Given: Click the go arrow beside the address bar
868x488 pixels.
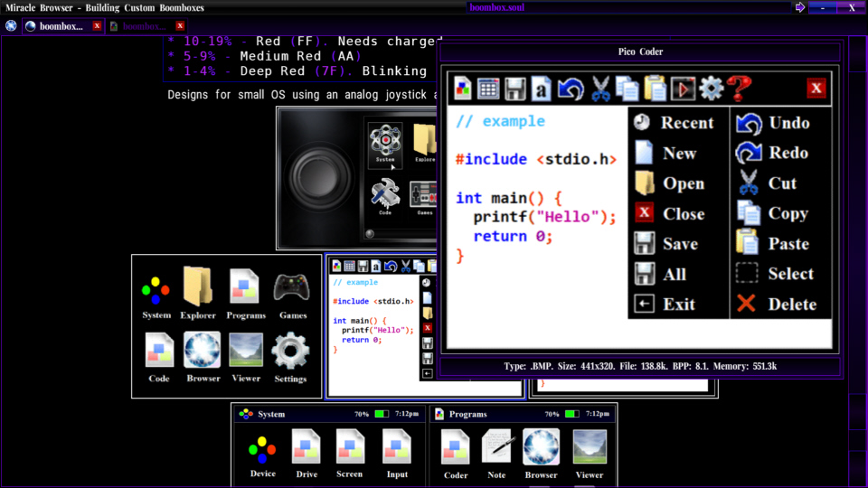Looking at the screenshot, I should pos(799,7).
